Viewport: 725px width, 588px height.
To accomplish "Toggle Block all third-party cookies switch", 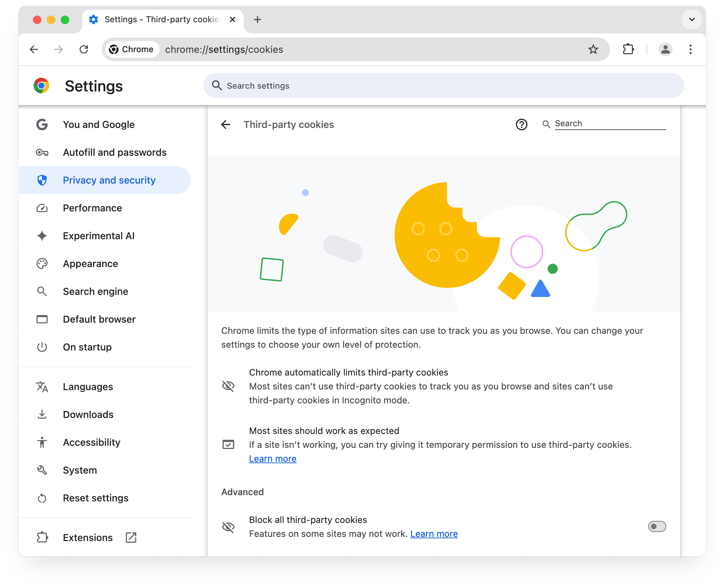I will [657, 526].
